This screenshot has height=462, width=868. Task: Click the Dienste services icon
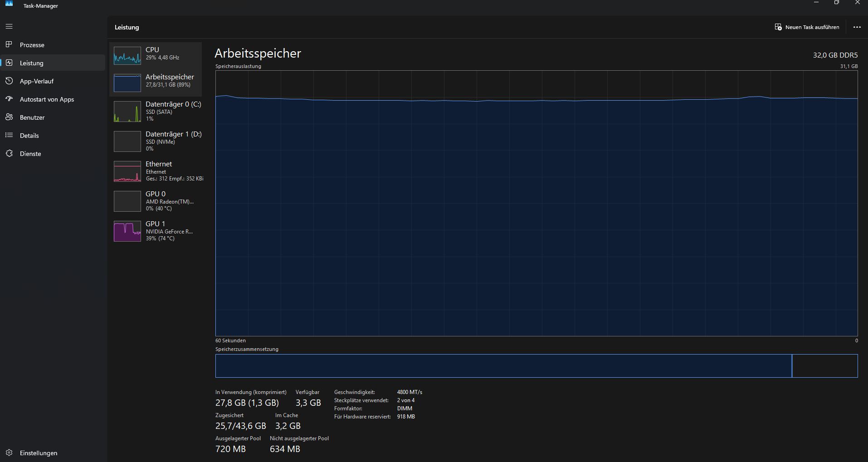[x=9, y=153]
